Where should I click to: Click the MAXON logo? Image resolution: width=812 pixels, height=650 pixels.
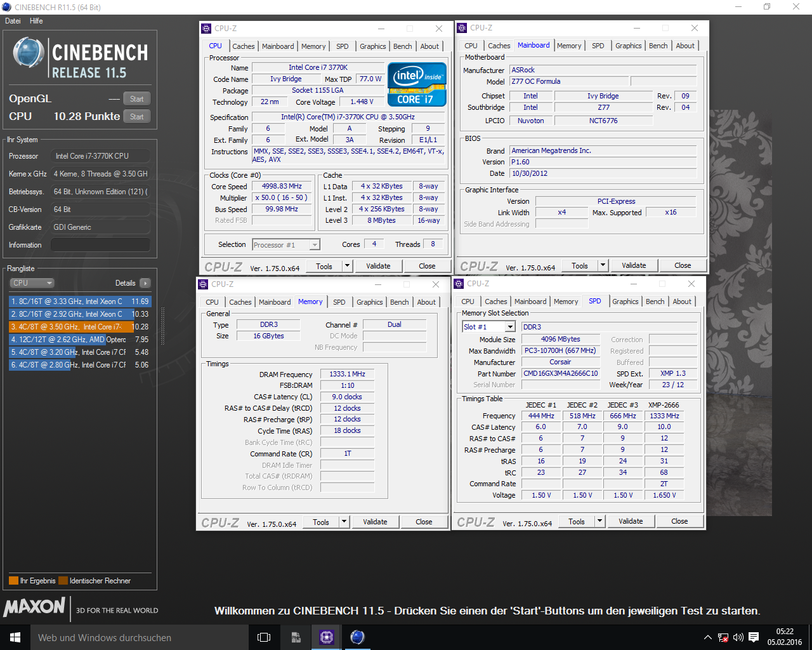34,607
